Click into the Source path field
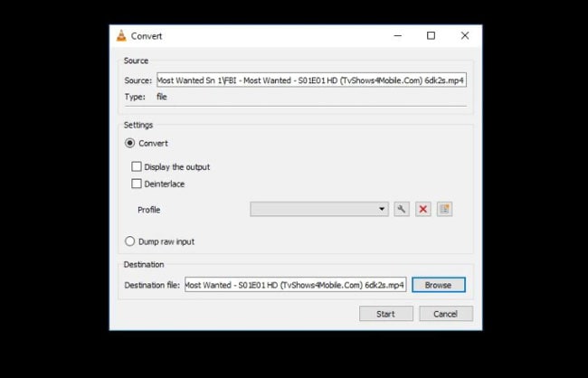 click(311, 80)
